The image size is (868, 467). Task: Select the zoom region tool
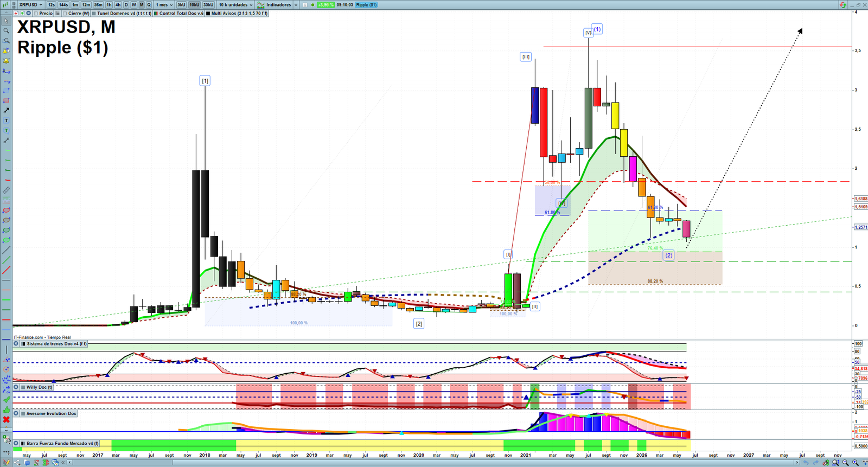pyautogui.click(x=6, y=40)
